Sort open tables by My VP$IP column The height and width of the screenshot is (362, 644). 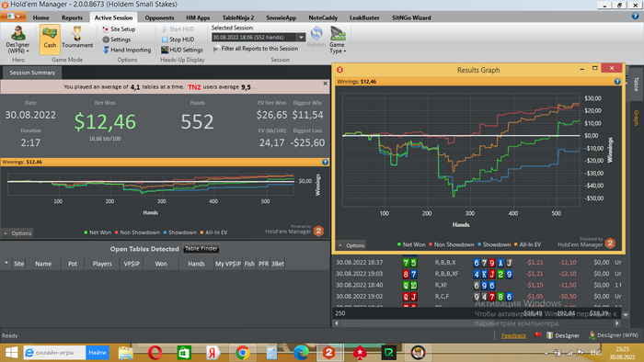click(x=227, y=264)
